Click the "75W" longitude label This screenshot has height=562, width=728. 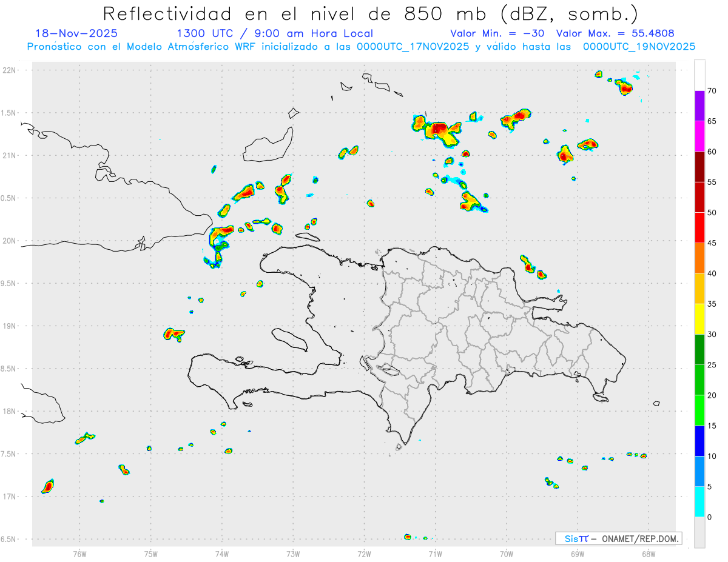point(151,554)
